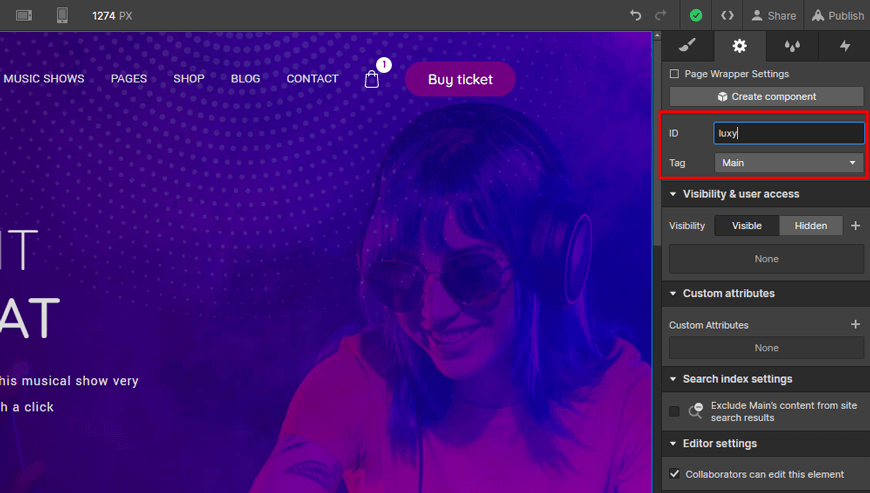
Task: Open PAGES nav link
Action: pyautogui.click(x=129, y=79)
